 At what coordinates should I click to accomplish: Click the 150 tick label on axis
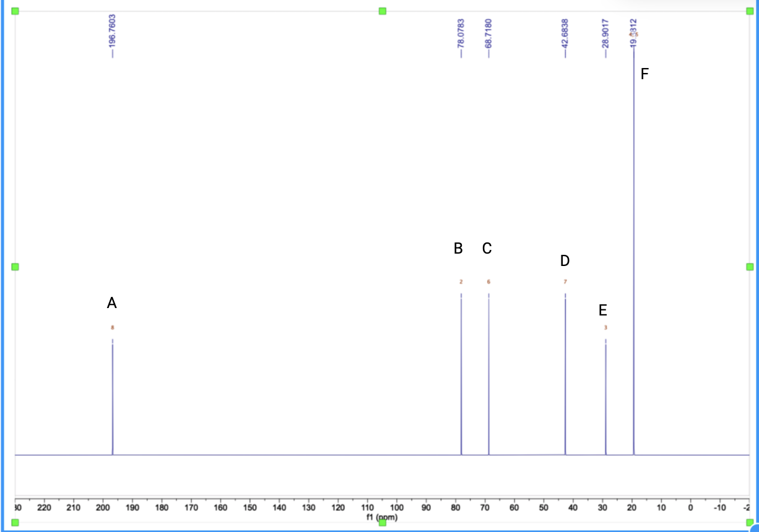point(249,508)
